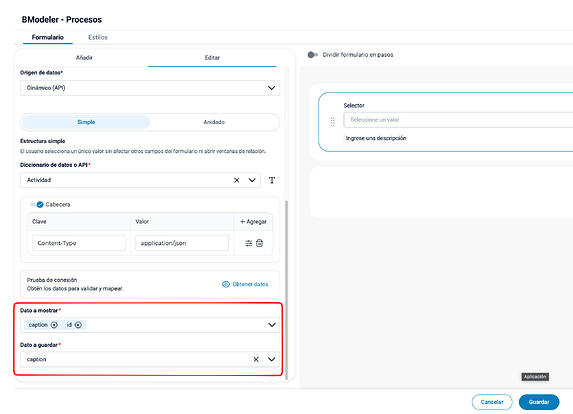Screen dimensions: 573x414
Task: Grab the Selector field drag handle
Action: coord(333,122)
